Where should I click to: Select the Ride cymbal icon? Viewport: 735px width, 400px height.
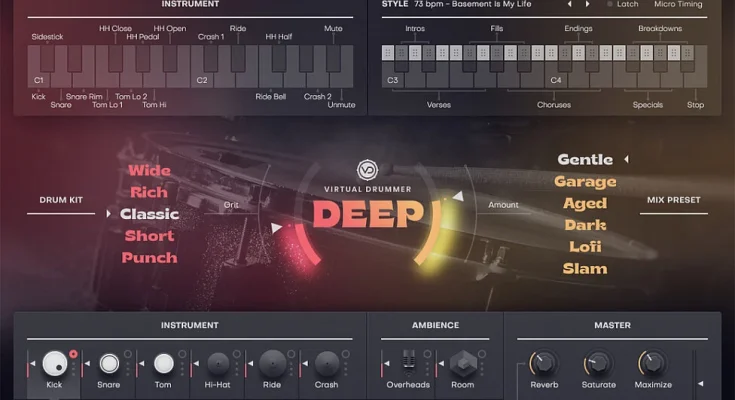point(272,363)
